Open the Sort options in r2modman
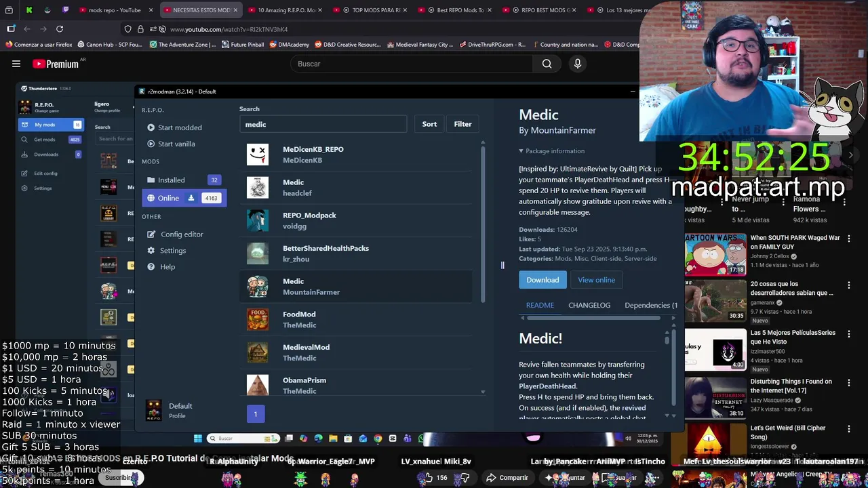This screenshot has height=488, width=868. point(429,124)
